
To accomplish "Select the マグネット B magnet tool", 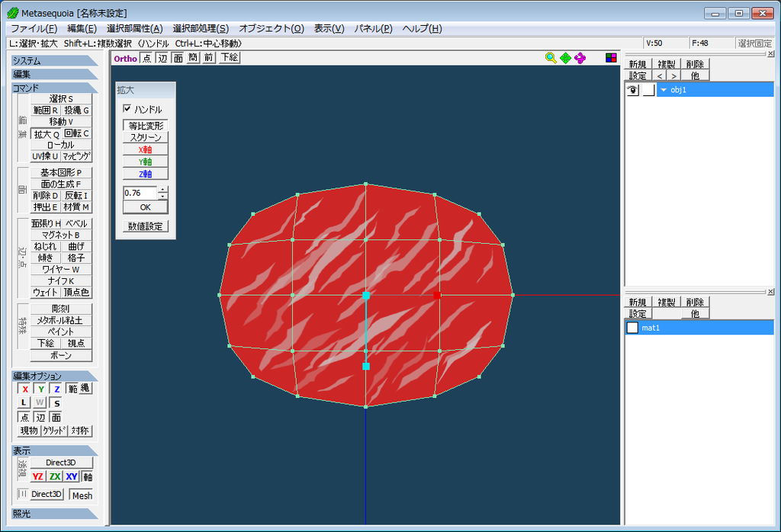I will tap(61, 235).
